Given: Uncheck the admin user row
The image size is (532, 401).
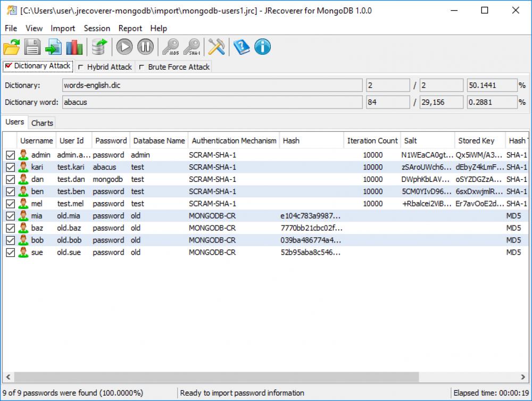Looking at the screenshot, I should coord(11,155).
